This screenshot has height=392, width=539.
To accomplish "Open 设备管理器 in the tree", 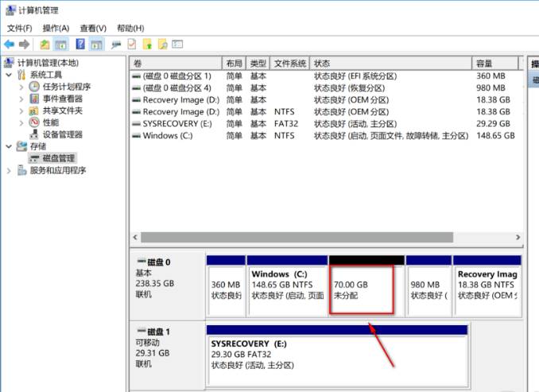I will pos(62,134).
